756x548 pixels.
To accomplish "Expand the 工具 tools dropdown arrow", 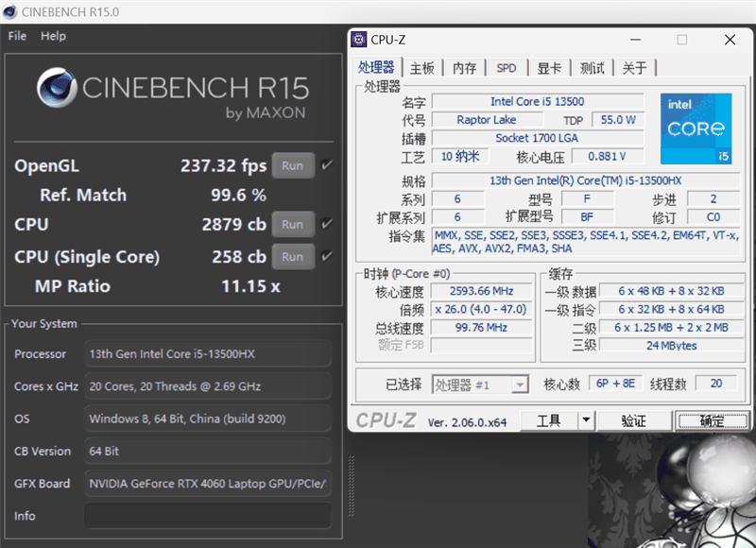I will pos(586,420).
